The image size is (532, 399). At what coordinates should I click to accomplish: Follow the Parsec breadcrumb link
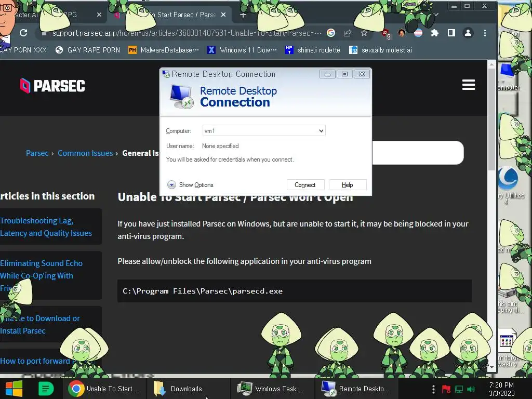(x=37, y=153)
